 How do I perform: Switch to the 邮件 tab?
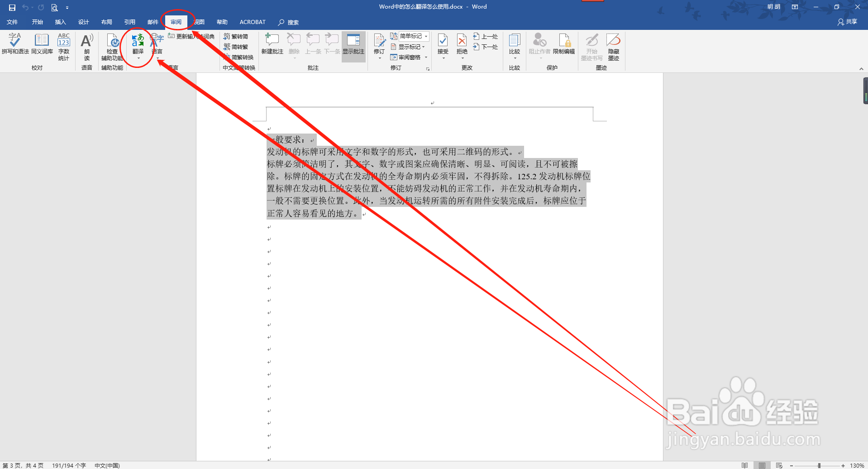click(153, 22)
